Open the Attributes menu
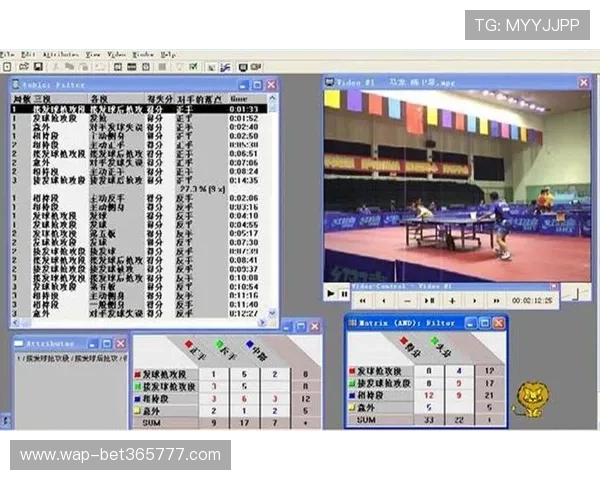600x480 pixels. click(61, 54)
